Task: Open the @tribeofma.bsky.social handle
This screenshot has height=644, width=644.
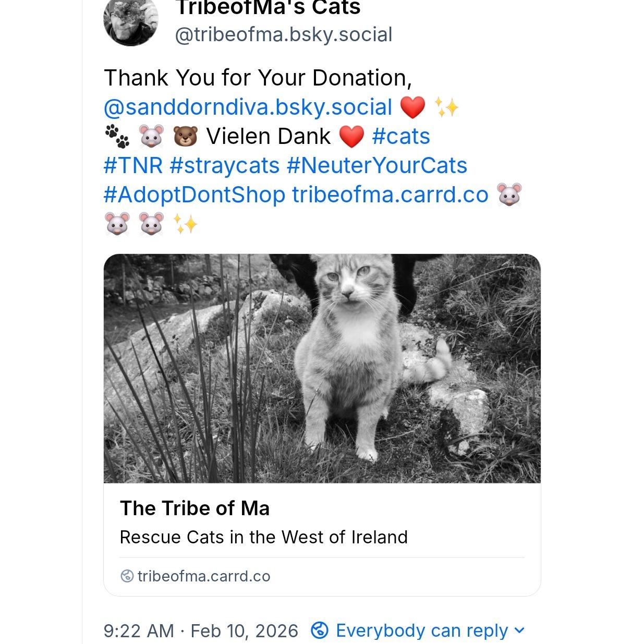Action: 283,35
